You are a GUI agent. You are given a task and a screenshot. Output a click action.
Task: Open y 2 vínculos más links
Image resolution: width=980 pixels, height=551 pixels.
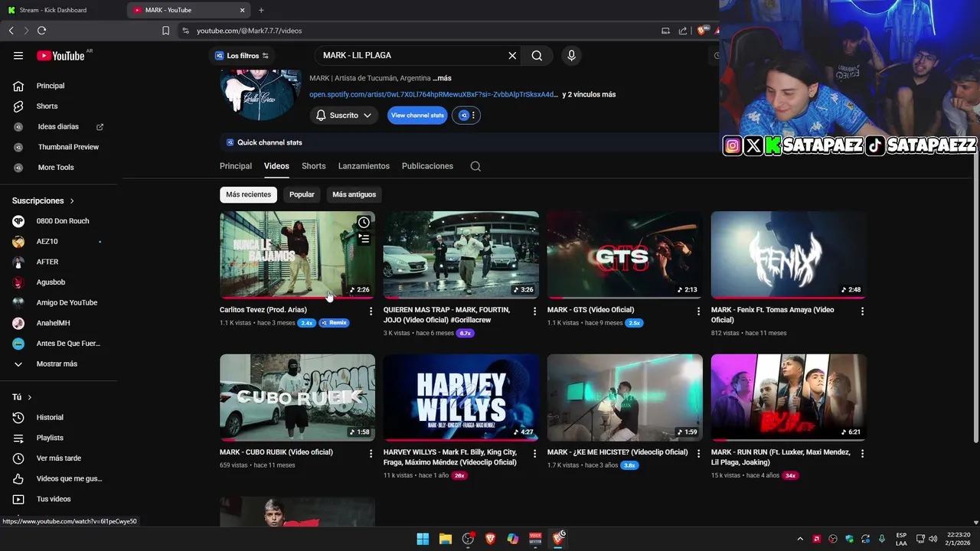(x=589, y=95)
